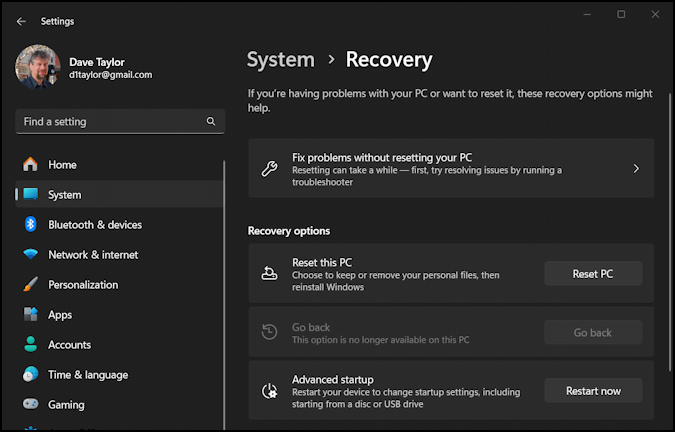This screenshot has width=675, height=432.
Task: Expand Fix problems without resetting chevron
Action: click(636, 169)
